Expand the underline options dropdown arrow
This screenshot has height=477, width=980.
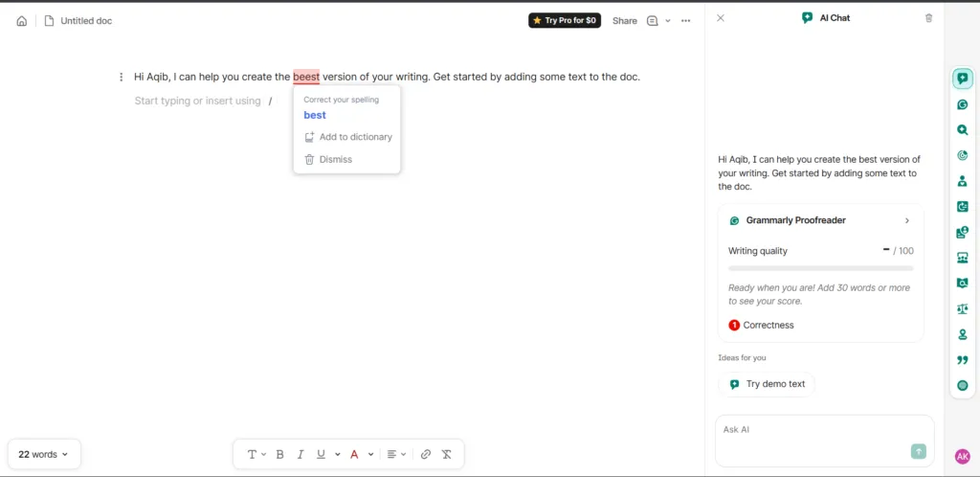338,455
